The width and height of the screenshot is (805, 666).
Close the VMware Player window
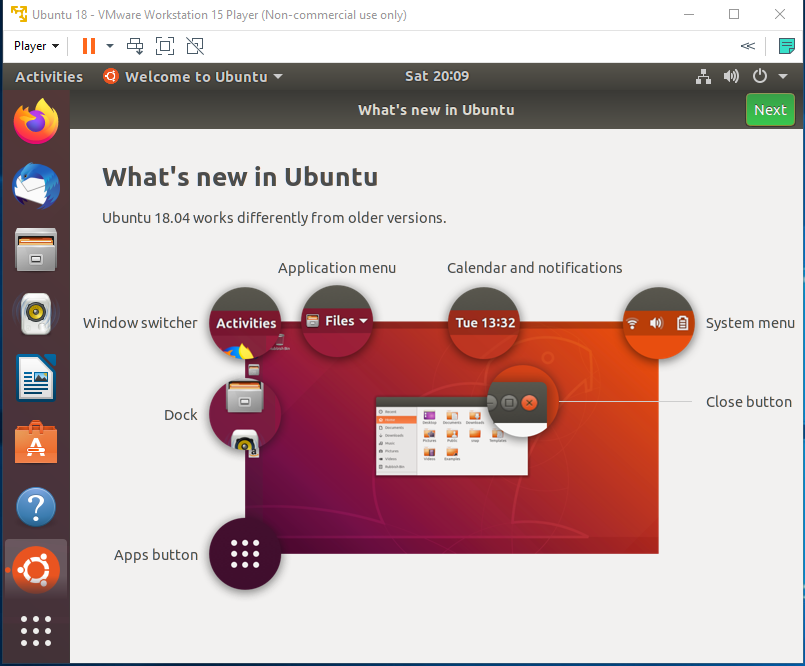point(780,14)
